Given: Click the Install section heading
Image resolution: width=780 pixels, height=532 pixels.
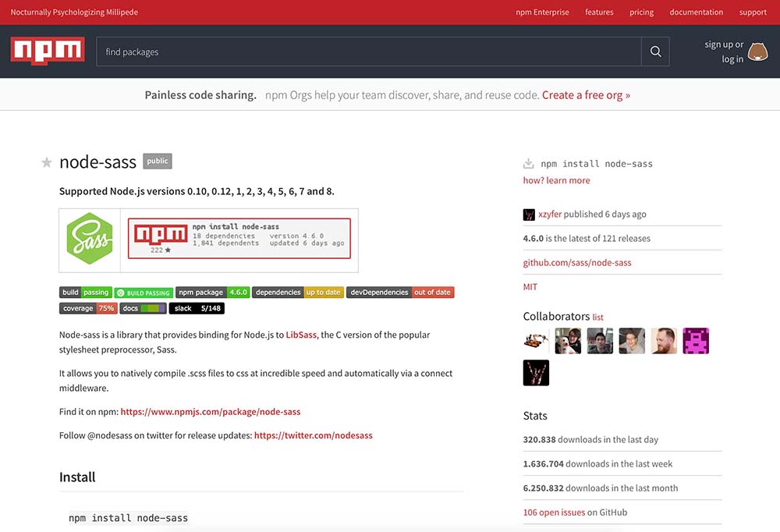Looking at the screenshot, I should click(77, 477).
